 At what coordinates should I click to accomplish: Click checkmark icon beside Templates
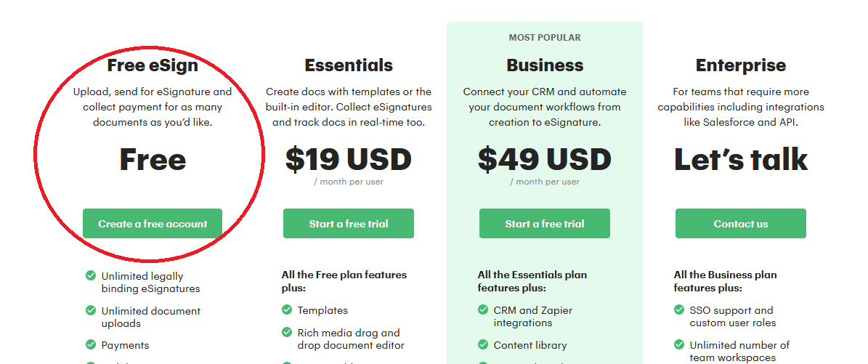pos(287,310)
